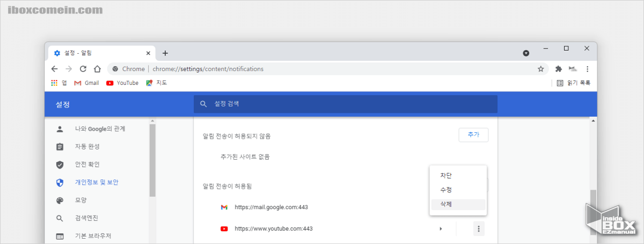Open 나와 Google의 관계 section
The height and width of the screenshot is (244, 644).
click(99, 129)
